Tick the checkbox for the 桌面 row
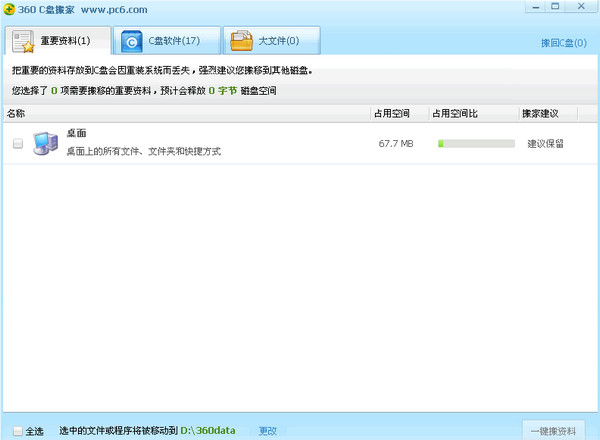Viewport: 600px width, 440px height. [18, 143]
